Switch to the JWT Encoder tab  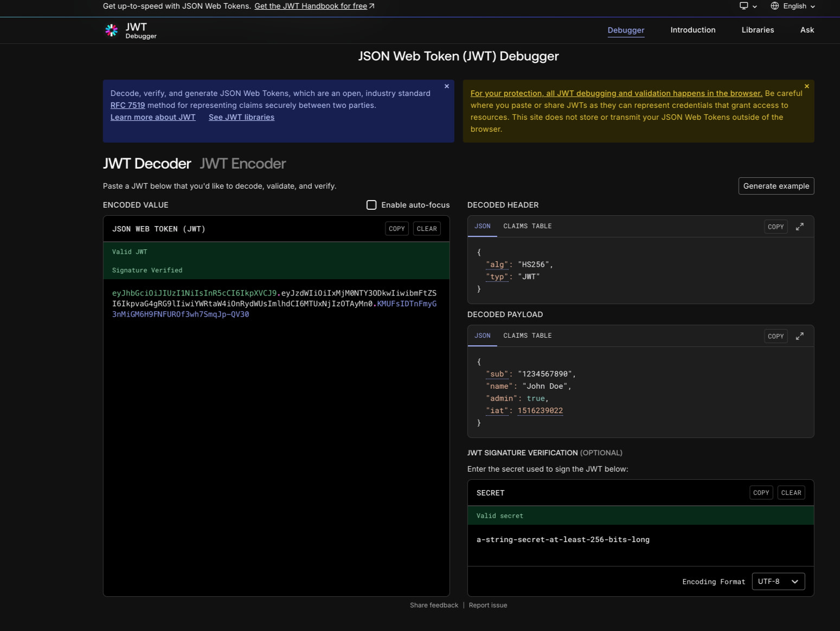point(242,164)
